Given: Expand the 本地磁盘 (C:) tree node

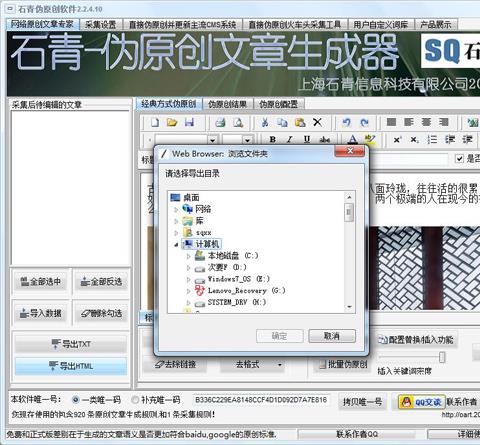Looking at the screenshot, I should [x=188, y=256].
